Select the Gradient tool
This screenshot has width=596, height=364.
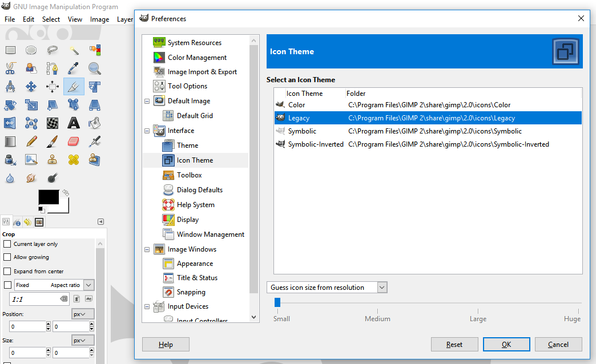10,141
